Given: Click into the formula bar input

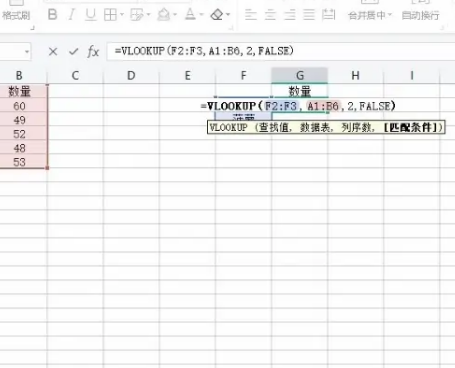Looking at the screenshot, I should pos(281,51).
